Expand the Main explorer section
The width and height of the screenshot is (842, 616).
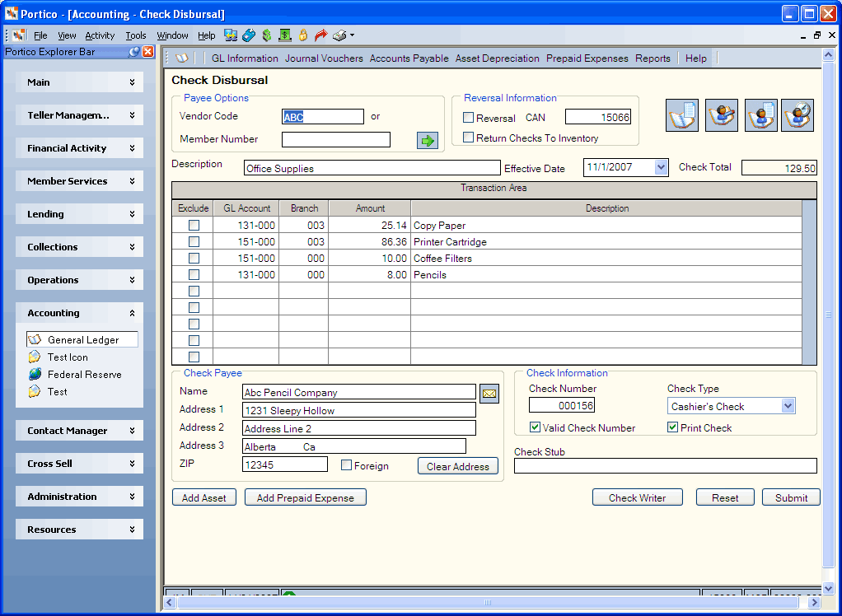point(79,82)
